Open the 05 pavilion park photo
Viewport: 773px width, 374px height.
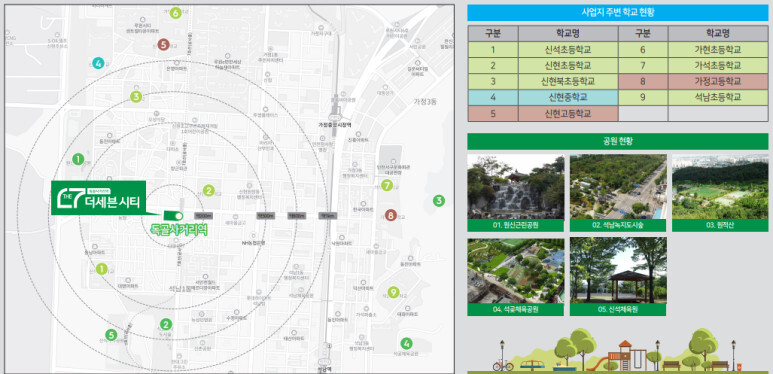[x=618, y=271]
